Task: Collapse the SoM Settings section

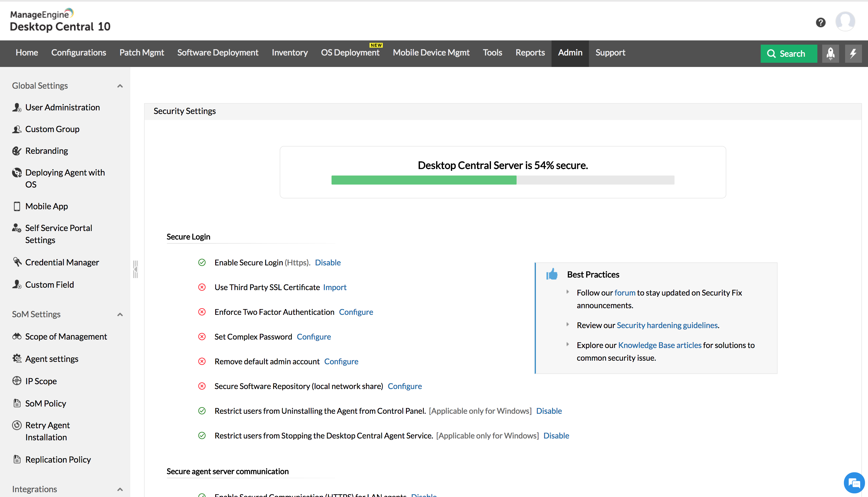Action: pyautogui.click(x=120, y=314)
